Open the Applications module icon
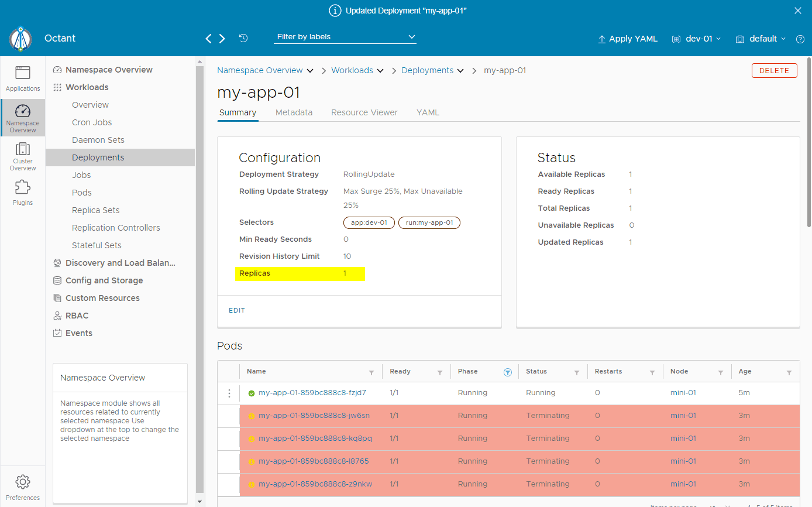The image size is (812, 507). click(23, 73)
